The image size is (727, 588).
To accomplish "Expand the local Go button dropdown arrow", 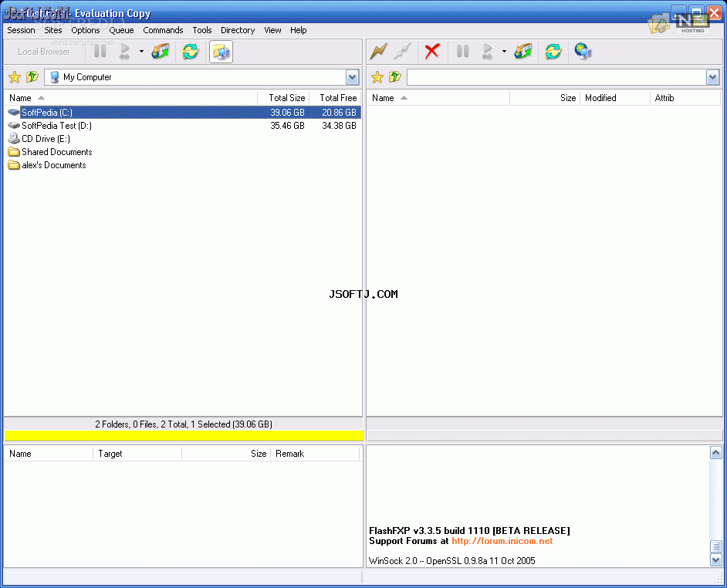I will pos(141,52).
